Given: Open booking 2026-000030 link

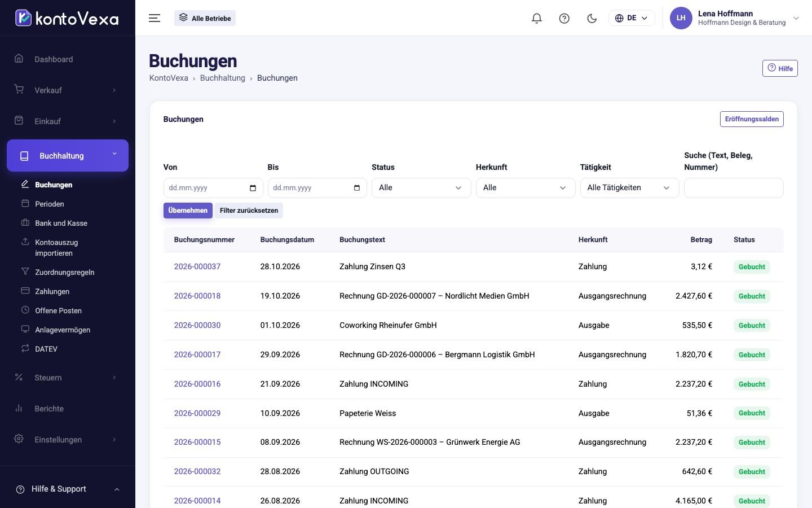Looking at the screenshot, I should point(197,325).
